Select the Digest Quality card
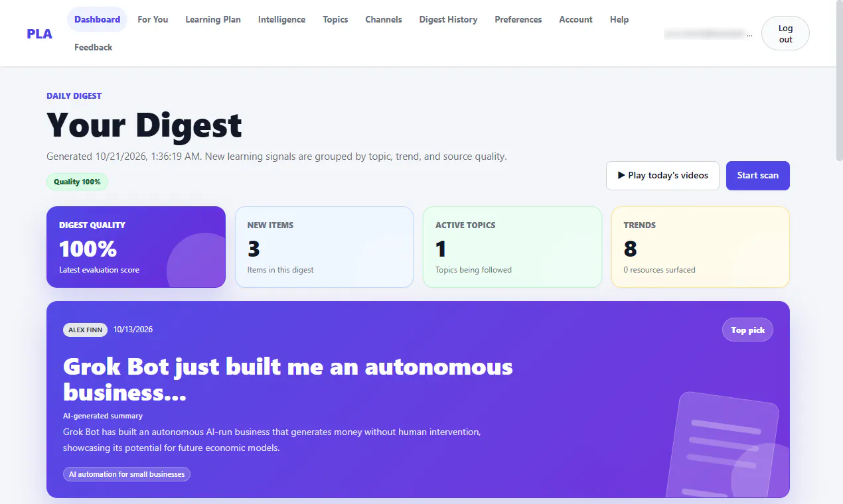843x504 pixels. point(136,247)
